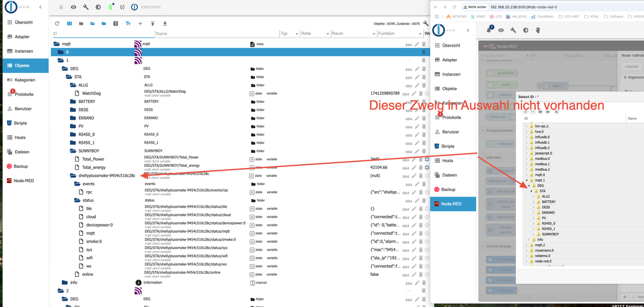Select the smoke:0 state row
This screenshot has width=644, height=307.
(x=240, y=242)
